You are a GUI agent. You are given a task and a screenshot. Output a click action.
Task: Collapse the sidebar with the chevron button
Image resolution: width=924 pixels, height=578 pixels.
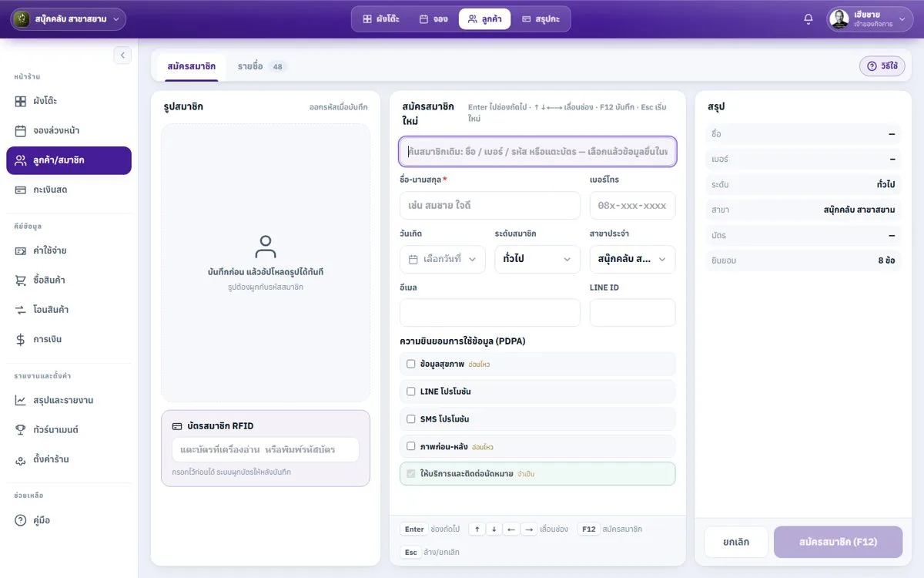[122, 55]
